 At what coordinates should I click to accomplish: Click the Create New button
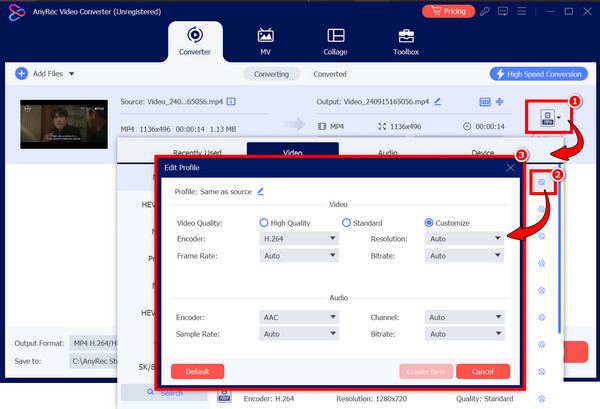426,372
